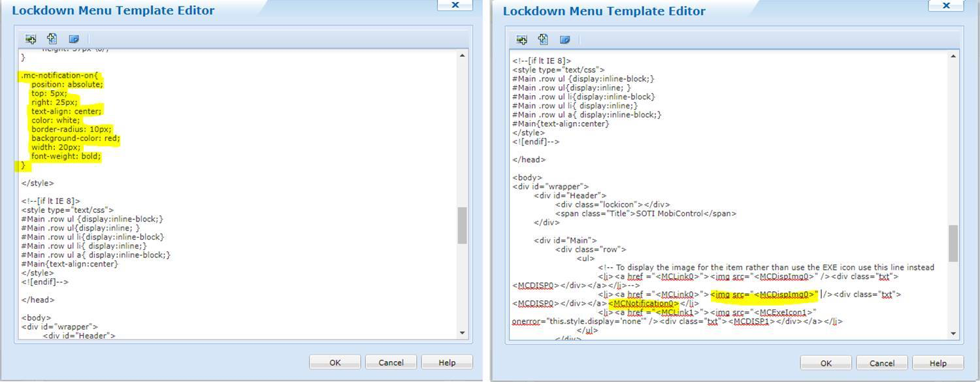
Task: Click the highlighted MCNotification0 macro tag
Action: 643,303
